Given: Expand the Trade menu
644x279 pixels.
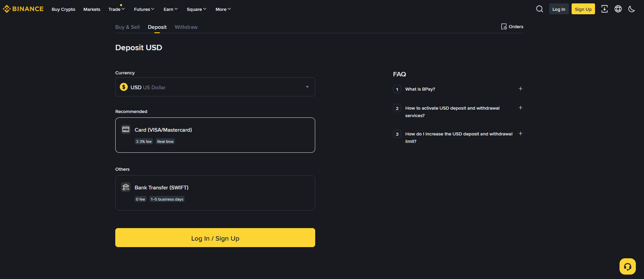Looking at the screenshot, I should click(x=117, y=9).
